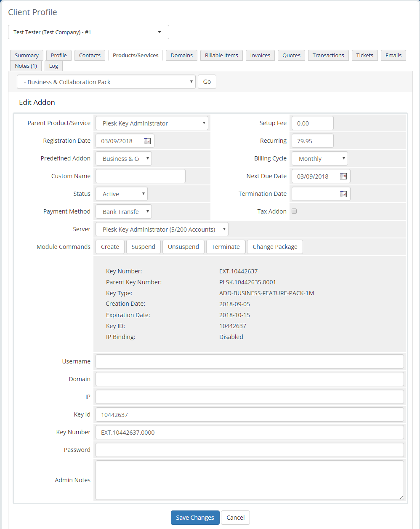Select parent key number PLSK.10442635.0001
The height and width of the screenshot is (529, 420).
tap(247, 282)
